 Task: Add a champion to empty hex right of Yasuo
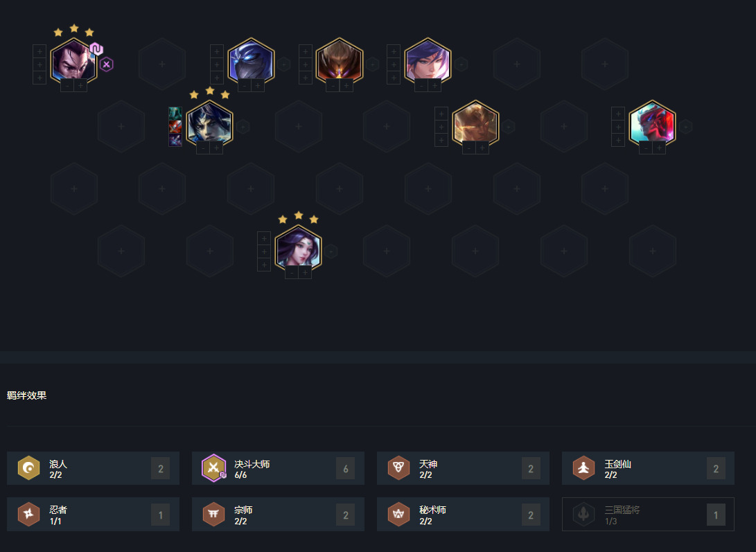pyautogui.click(x=162, y=64)
